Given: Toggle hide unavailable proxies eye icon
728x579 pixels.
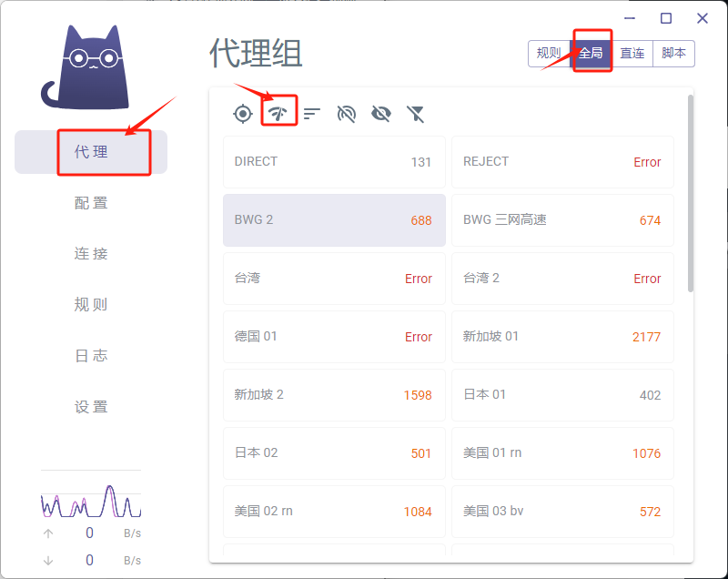Looking at the screenshot, I should 381,114.
